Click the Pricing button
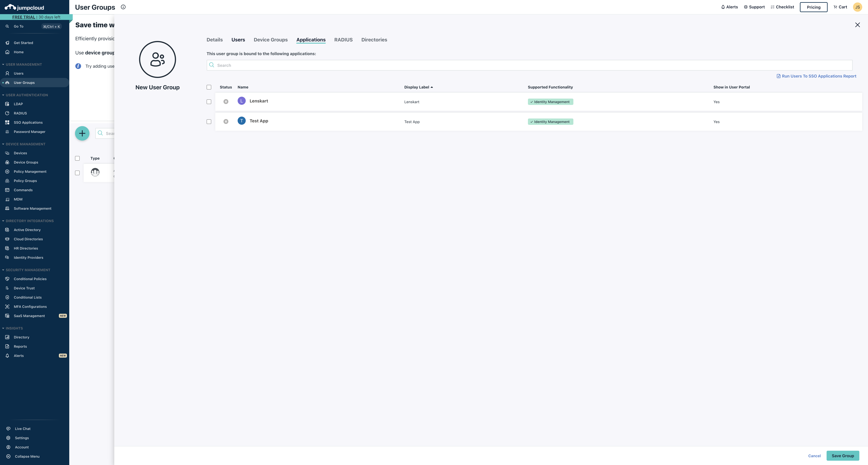 [x=813, y=7]
